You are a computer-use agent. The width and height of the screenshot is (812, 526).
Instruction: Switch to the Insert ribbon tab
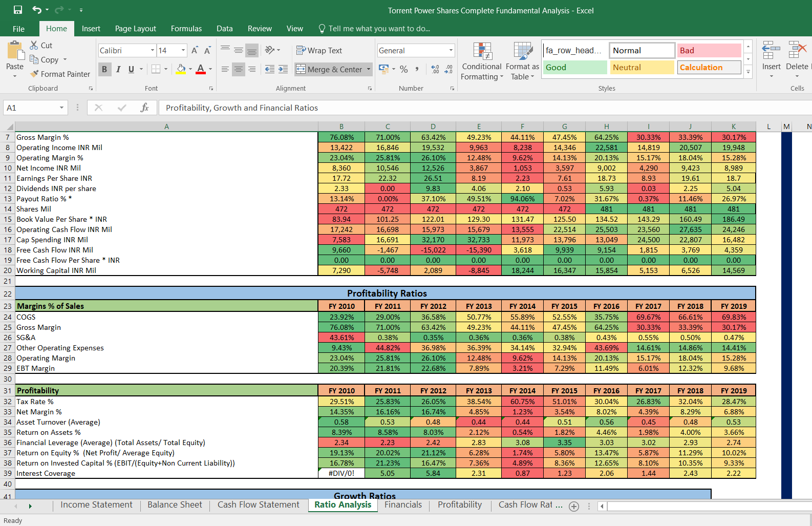(x=91, y=29)
